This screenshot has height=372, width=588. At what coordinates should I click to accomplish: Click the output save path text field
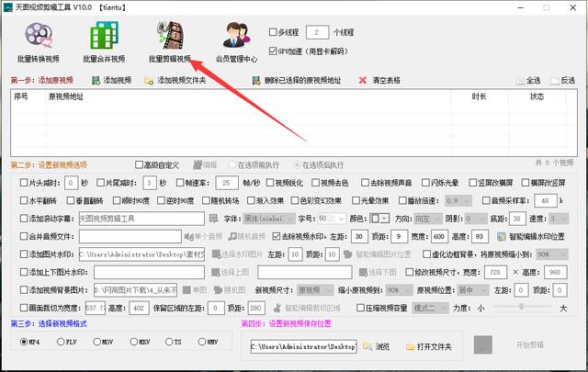click(x=302, y=346)
